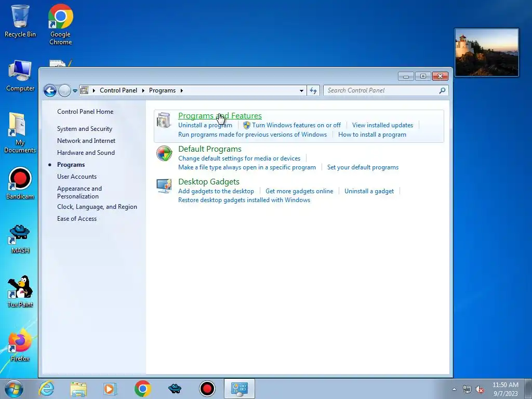Screen dimensions: 532x399
Task: Expand arrow before Control Panel breadcrumb
Action: 94,90
